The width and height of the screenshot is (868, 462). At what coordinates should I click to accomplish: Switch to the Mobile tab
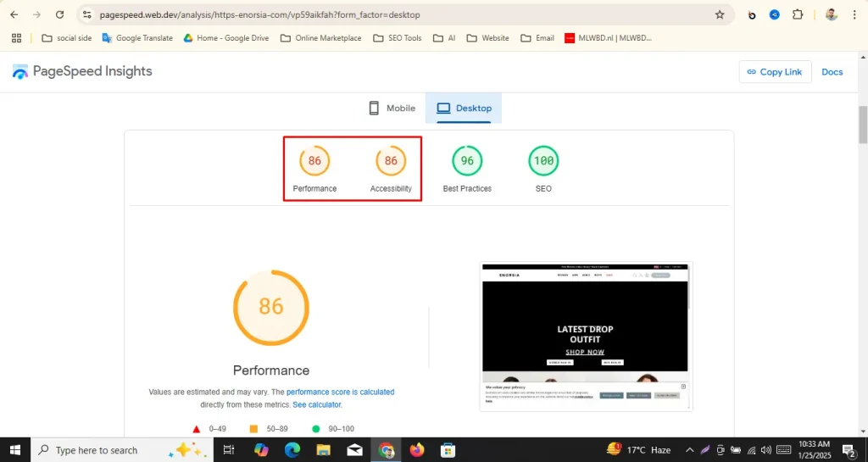(392, 109)
